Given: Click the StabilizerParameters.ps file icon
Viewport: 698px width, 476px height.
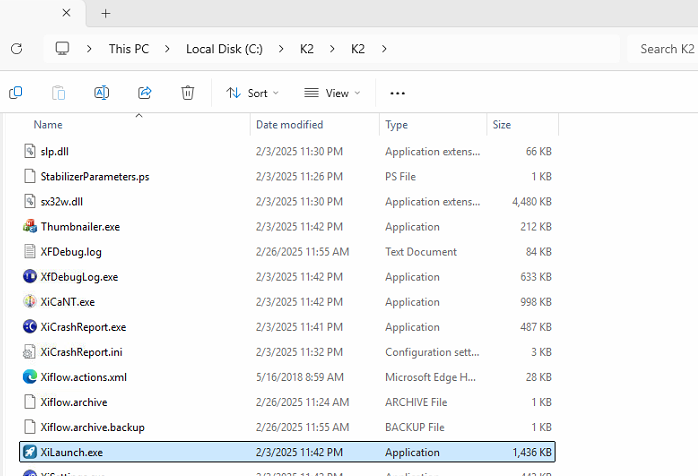Looking at the screenshot, I should coord(29,176).
